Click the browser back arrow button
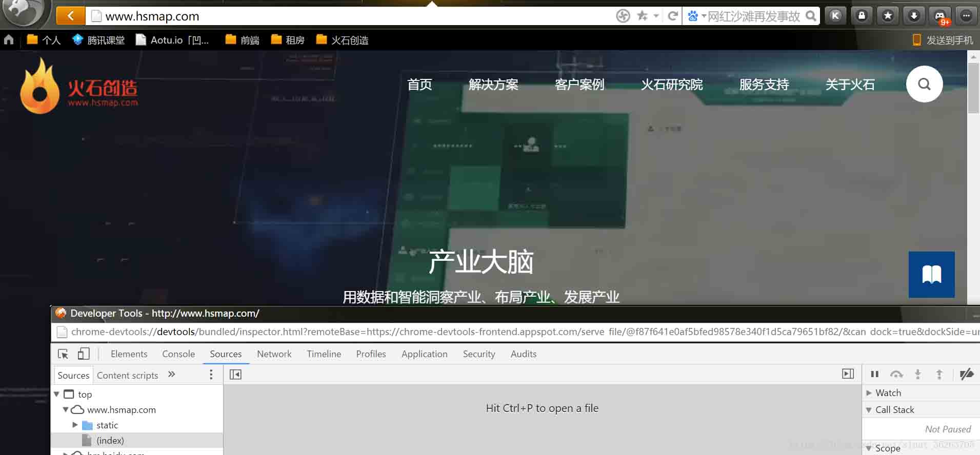 pyautogui.click(x=70, y=16)
